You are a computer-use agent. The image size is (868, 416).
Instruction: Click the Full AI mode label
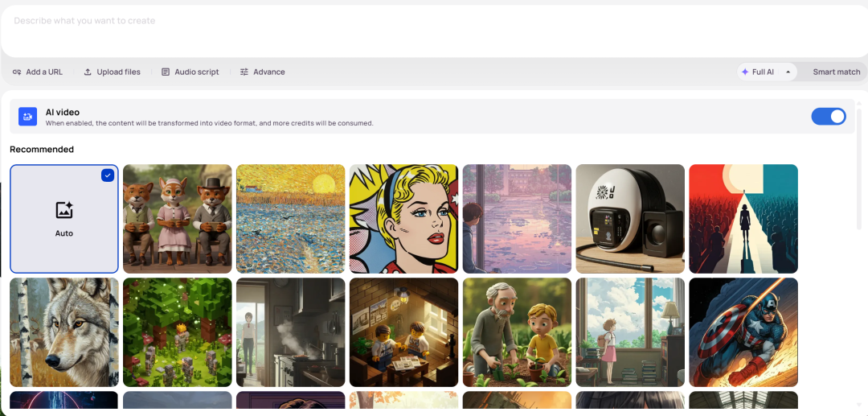763,72
